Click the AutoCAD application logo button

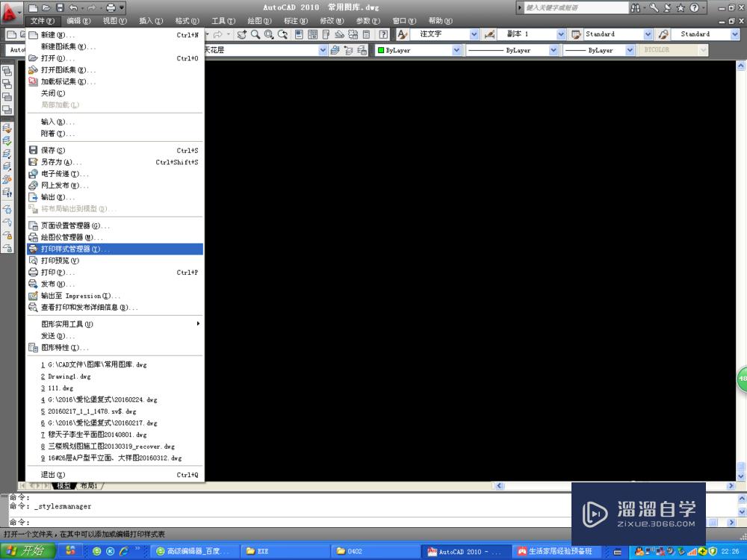click(x=10, y=13)
